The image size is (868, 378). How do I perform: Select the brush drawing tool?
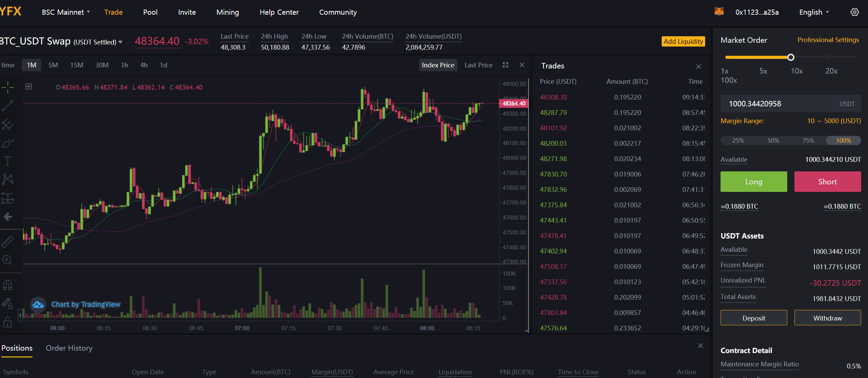(x=8, y=143)
